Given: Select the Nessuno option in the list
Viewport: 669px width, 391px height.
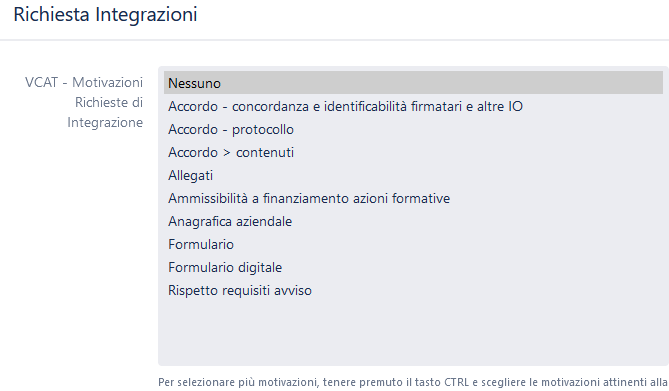Looking at the screenshot, I should (413, 83).
